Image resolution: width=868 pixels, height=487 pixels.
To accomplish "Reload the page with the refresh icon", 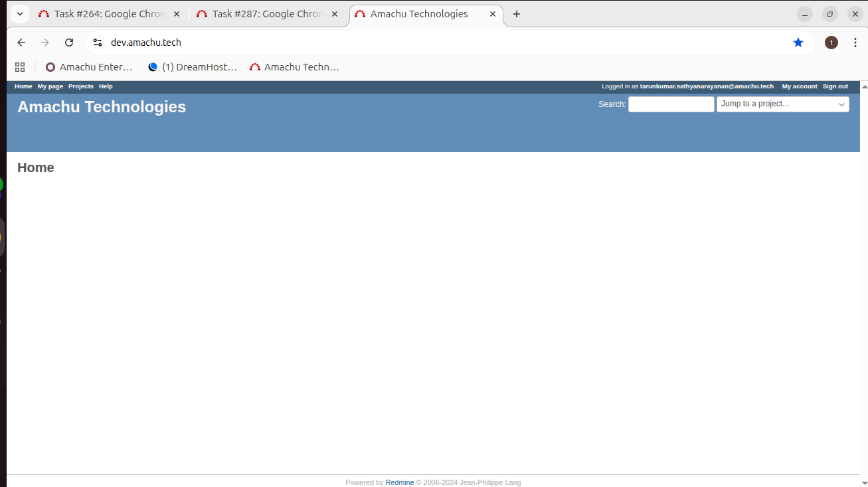I will click(x=69, y=43).
